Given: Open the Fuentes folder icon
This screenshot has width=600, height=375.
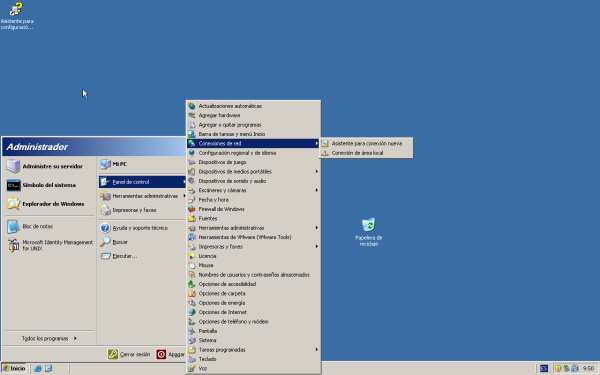Looking at the screenshot, I should pos(192,218).
